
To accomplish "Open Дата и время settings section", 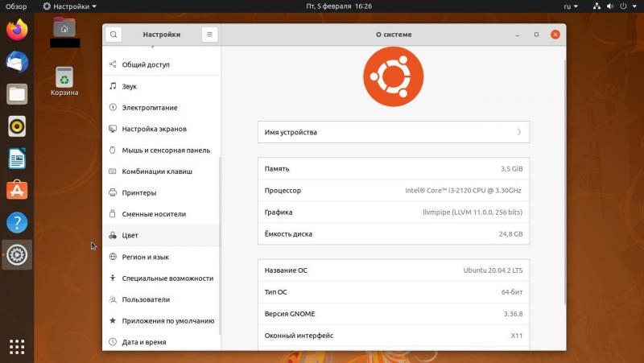I will coord(143,342).
